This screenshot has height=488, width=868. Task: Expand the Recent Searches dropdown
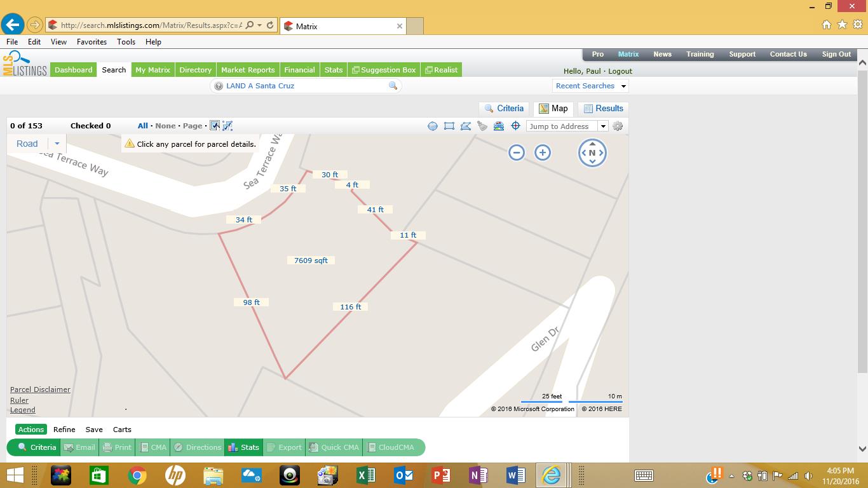pyautogui.click(x=623, y=86)
